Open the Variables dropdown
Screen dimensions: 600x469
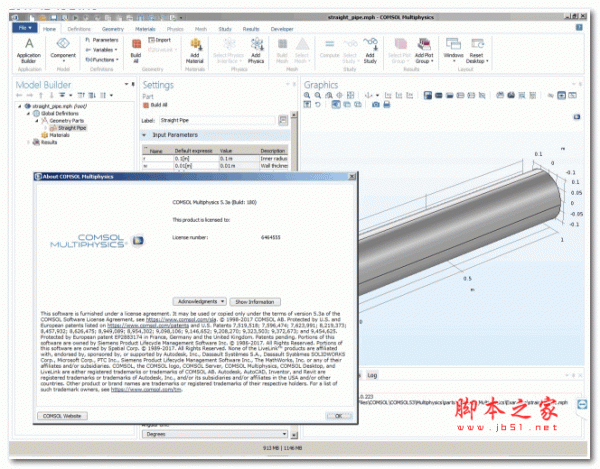tap(101, 50)
